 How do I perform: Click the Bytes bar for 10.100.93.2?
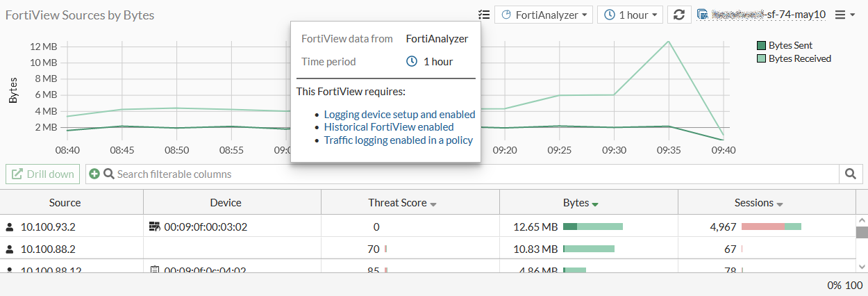pos(592,227)
